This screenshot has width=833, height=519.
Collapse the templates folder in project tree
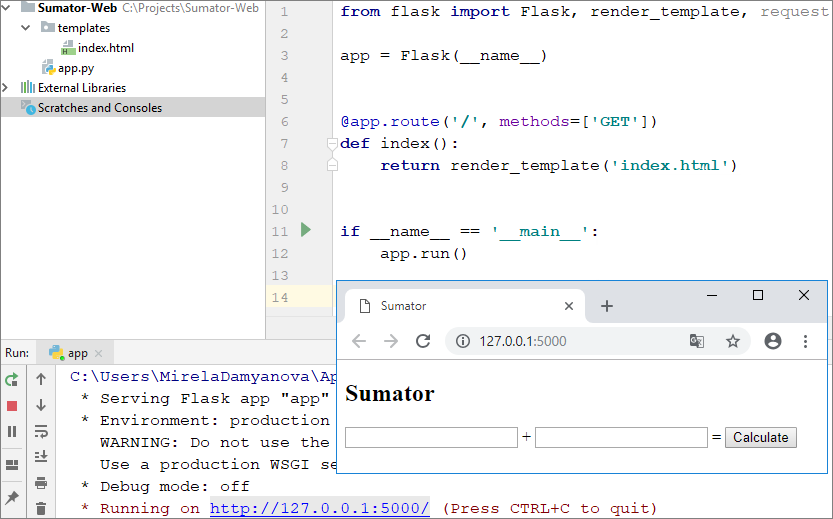(x=26, y=28)
